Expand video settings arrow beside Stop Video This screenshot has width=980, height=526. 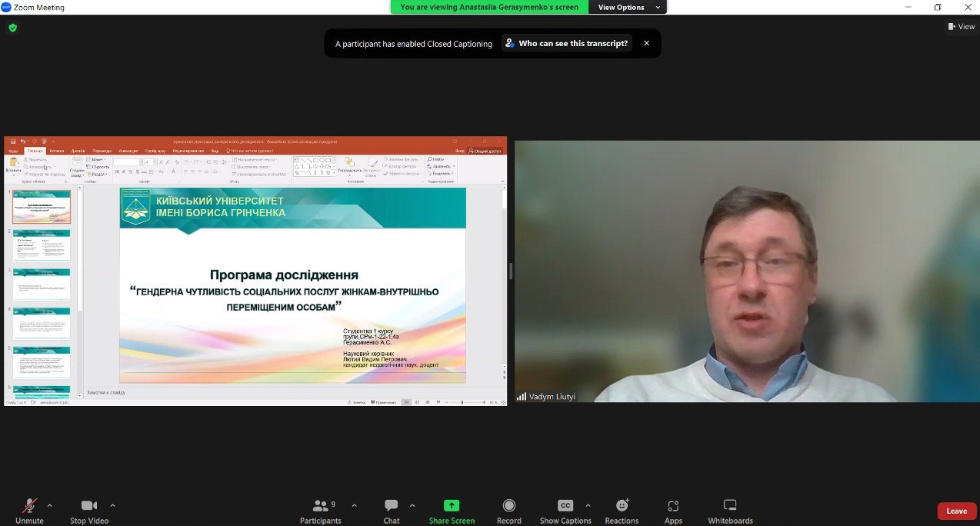pos(113,505)
